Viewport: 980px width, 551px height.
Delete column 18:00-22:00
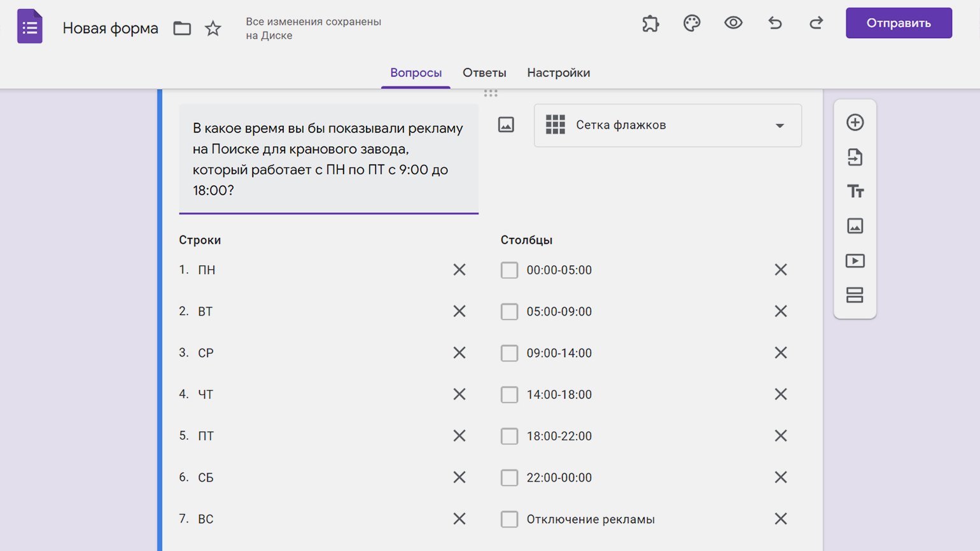pyautogui.click(x=781, y=436)
